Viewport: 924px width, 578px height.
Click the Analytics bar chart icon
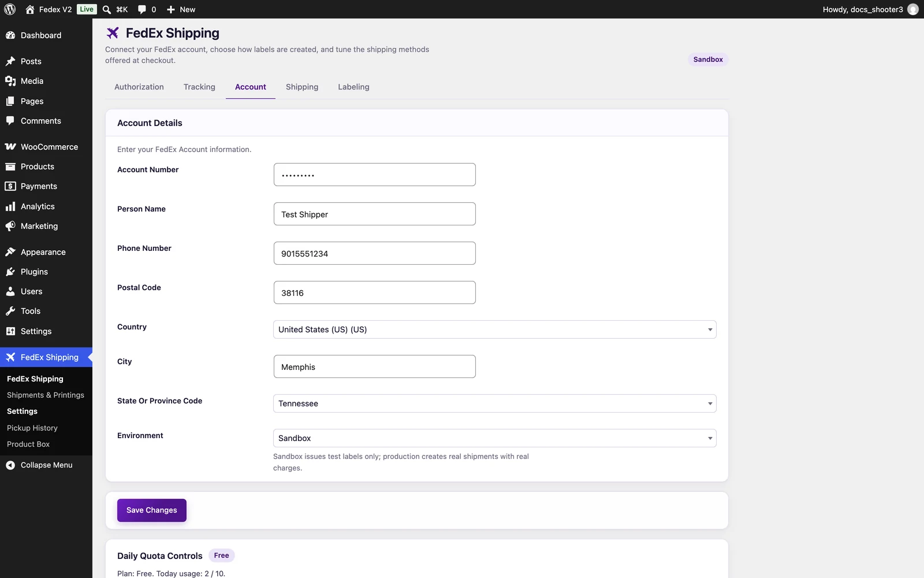coord(10,206)
